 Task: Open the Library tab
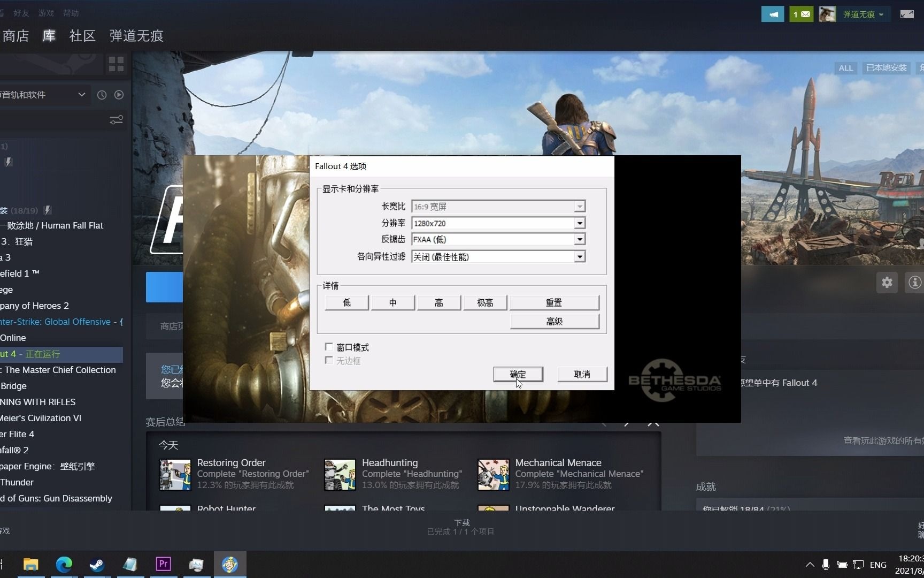pos(49,36)
